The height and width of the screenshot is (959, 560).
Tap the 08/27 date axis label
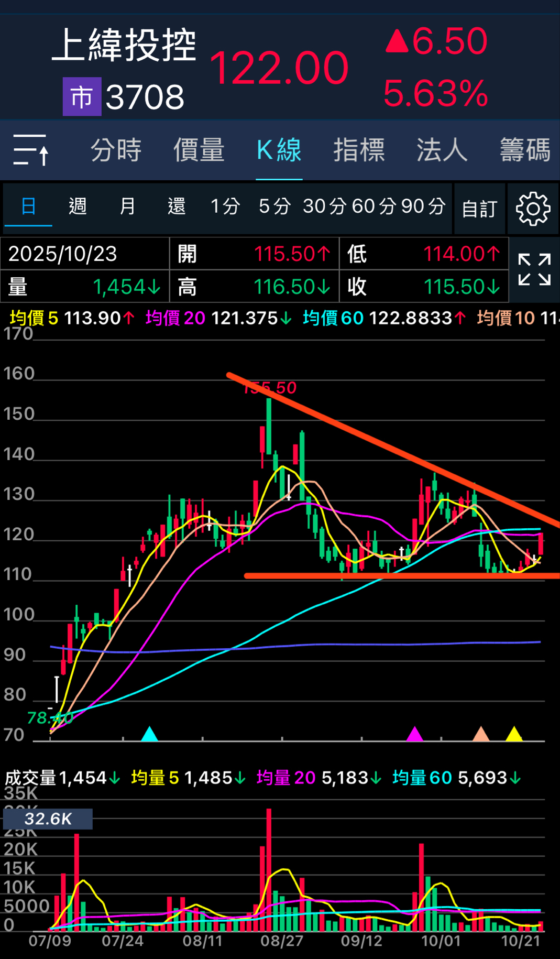(x=282, y=941)
